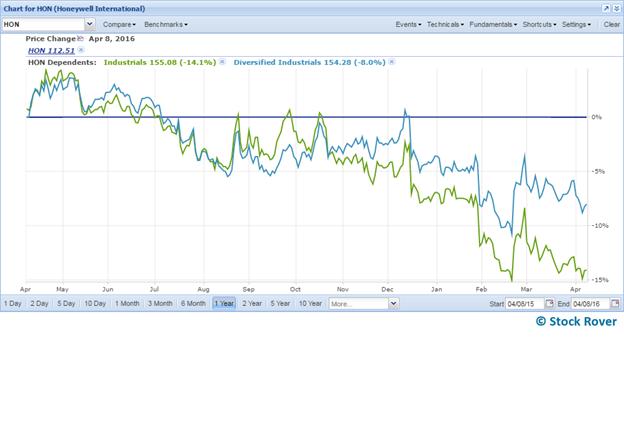Screen dimensions: 624x430
Task: Click the Clear button in the toolbar
Action: (611, 24)
